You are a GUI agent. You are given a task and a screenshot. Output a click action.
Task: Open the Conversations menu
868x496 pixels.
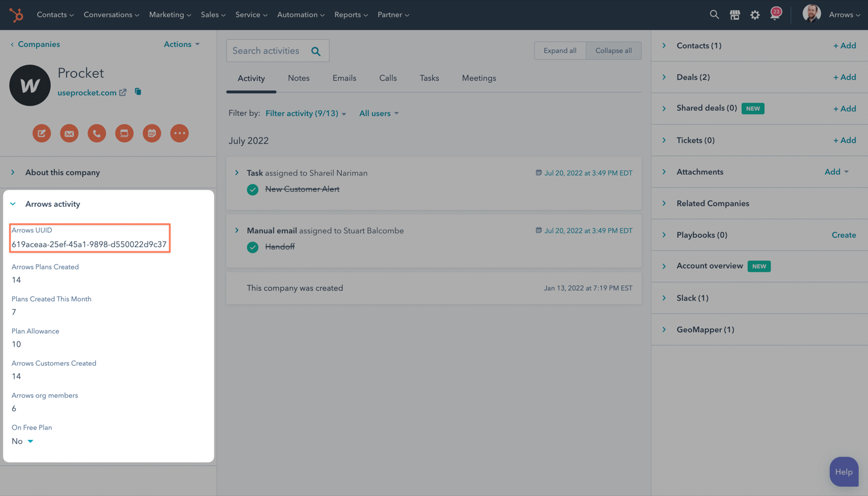pyautogui.click(x=112, y=14)
